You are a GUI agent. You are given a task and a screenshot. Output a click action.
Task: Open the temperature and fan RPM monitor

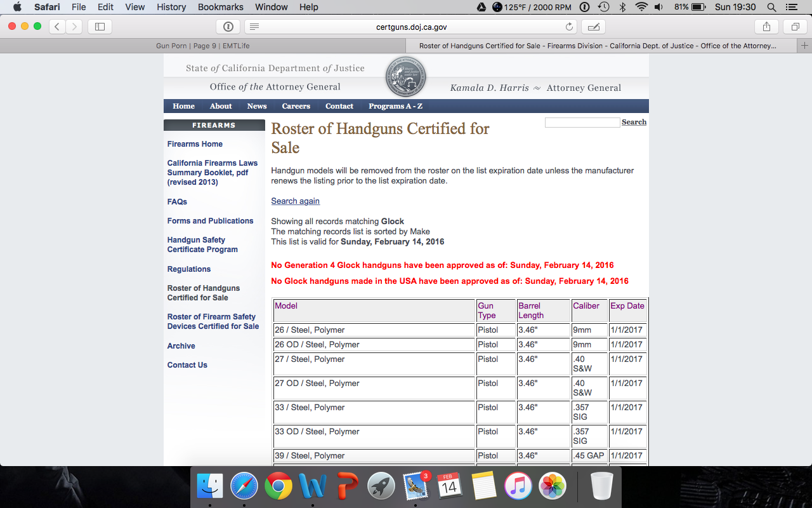pyautogui.click(x=532, y=7)
